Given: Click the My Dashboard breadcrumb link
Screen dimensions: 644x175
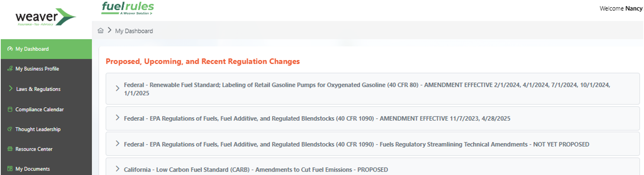Looking at the screenshot, I should [134, 31].
